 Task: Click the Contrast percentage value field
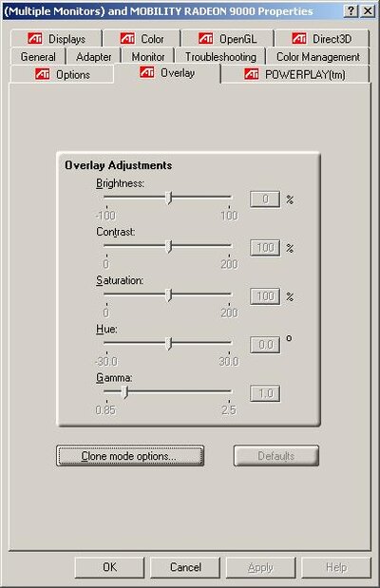[x=265, y=248]
